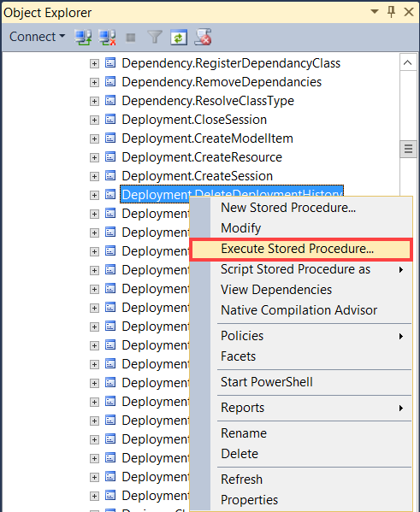Select Modify in the context menu

coord(241,228)
